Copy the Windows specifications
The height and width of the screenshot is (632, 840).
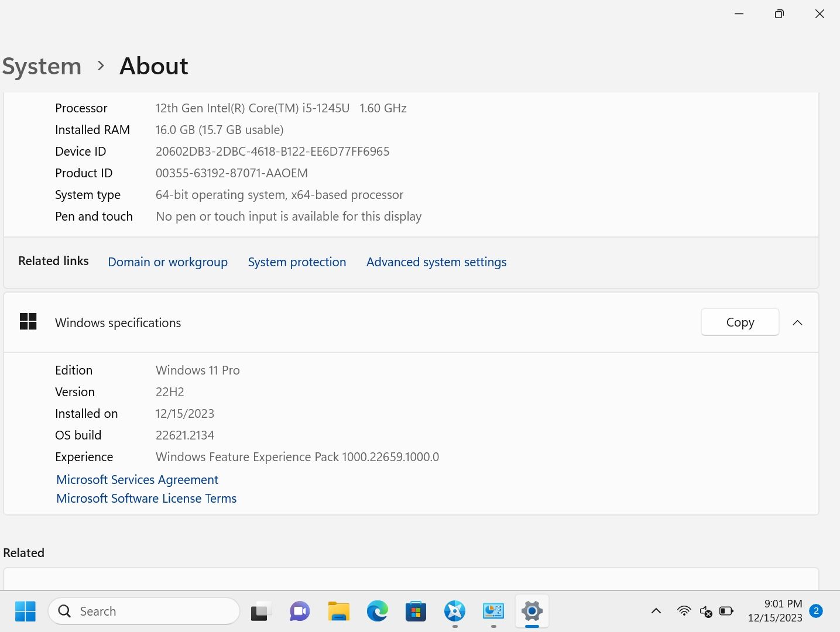tap(739, 322)
